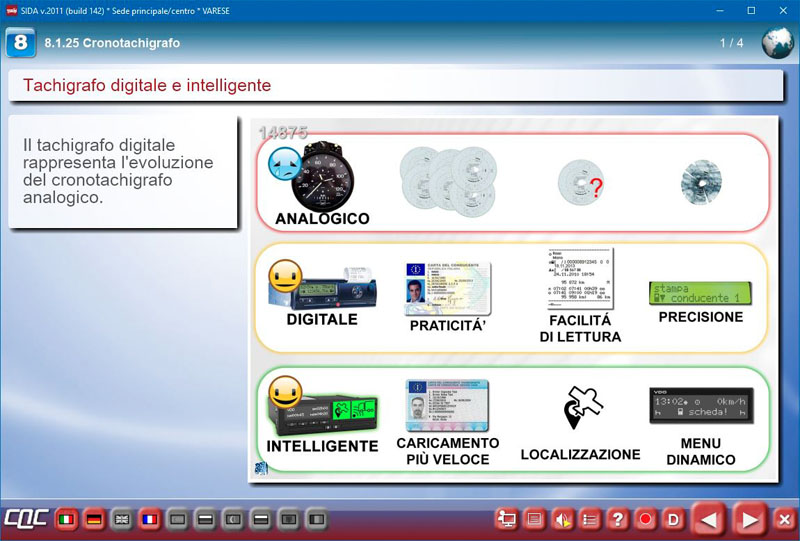Select the Italian flag language button
The image size is (800, 541).
click(x=67, y=520)
